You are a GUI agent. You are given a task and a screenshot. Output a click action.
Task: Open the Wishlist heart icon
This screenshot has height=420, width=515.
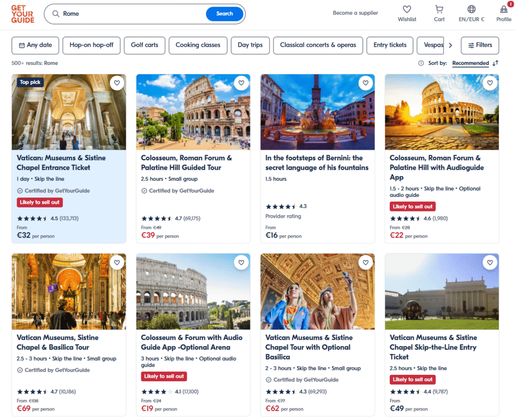tap(406, 9)
